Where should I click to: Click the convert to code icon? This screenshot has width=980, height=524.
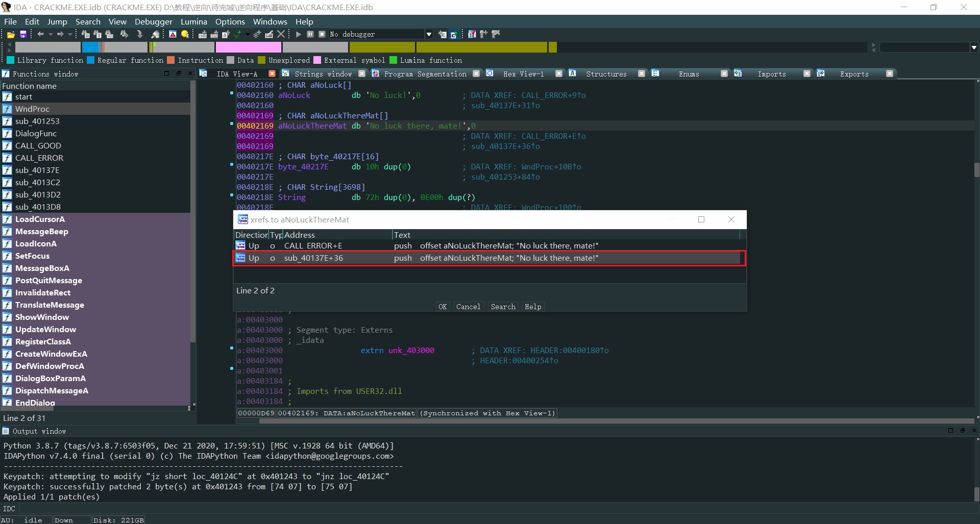pos(203,34)
